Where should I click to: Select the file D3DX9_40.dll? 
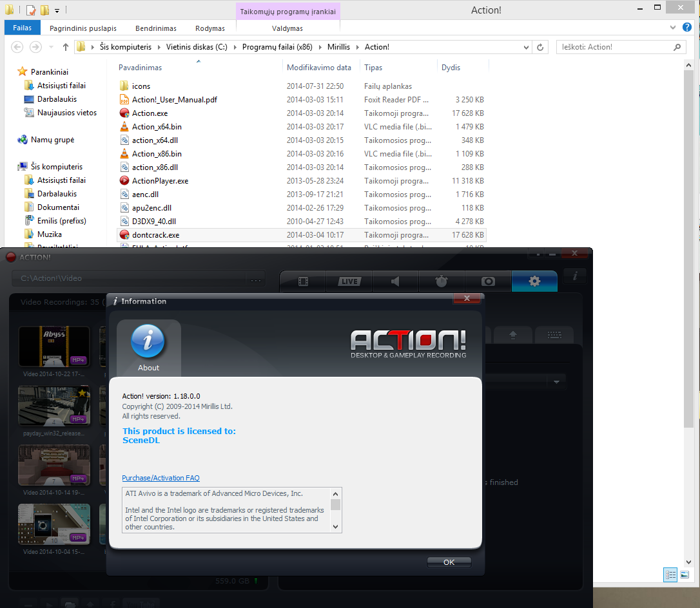[x=154, y=222]
